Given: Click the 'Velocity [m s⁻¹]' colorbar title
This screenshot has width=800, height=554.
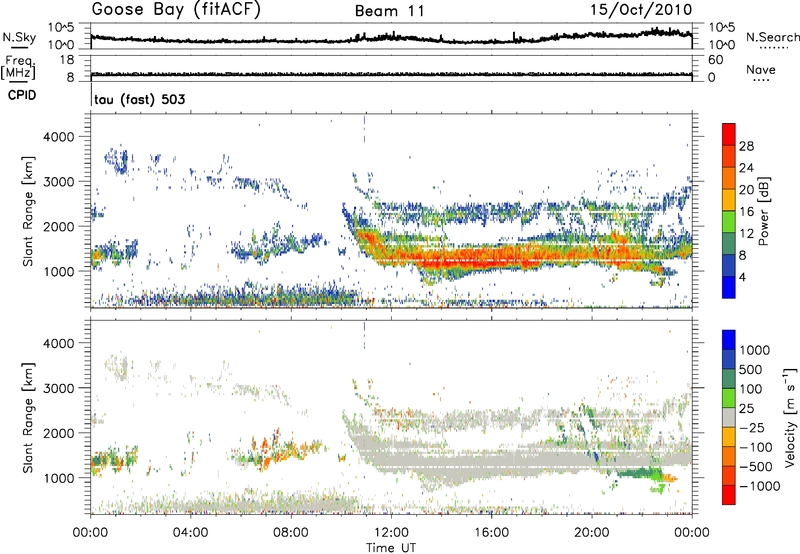Looking at the screenshot, I should click(x=790, y=417).
